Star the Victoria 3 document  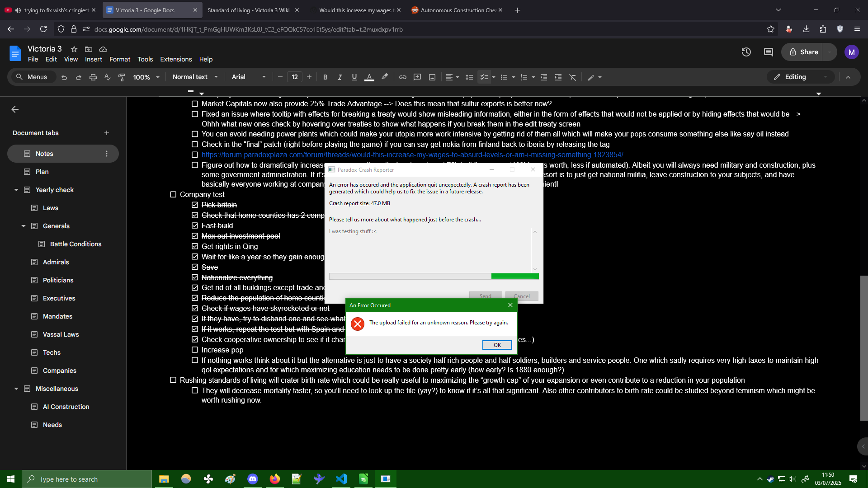pos(74,49)
